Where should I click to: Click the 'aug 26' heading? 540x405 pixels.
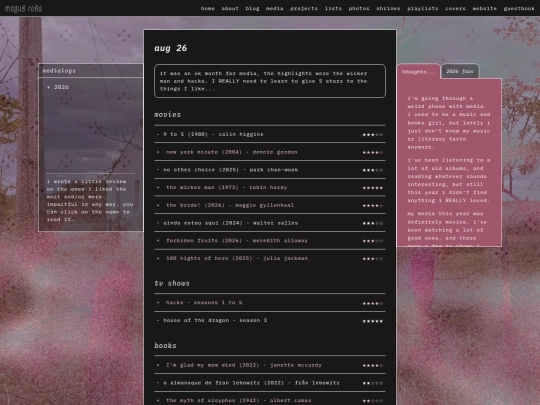170,48
